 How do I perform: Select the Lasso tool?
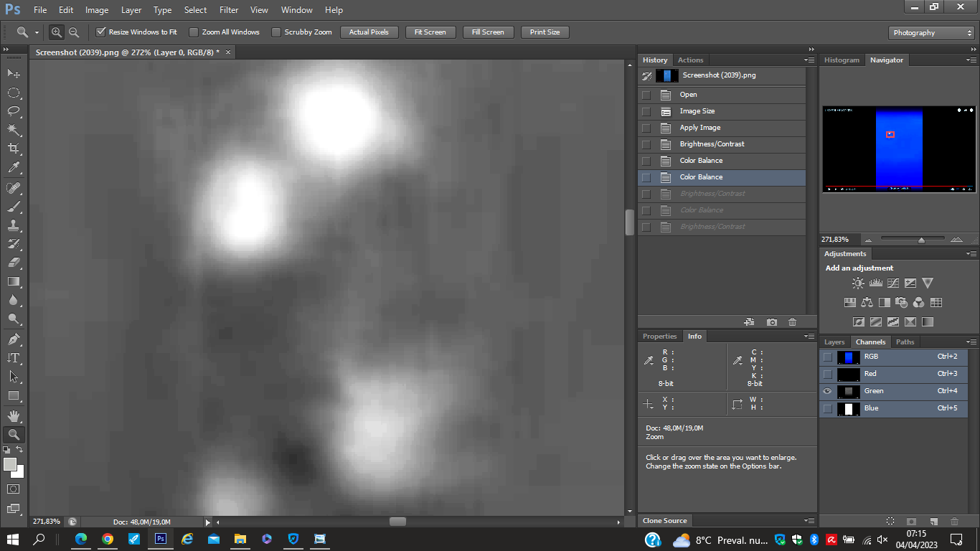[14, 111]
